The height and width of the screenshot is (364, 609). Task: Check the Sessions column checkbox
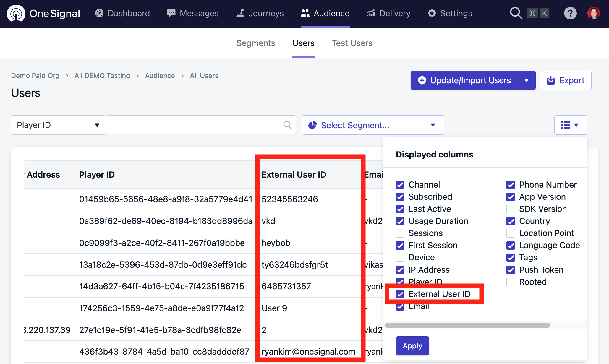pyautogui.click(x=400, y=233)
